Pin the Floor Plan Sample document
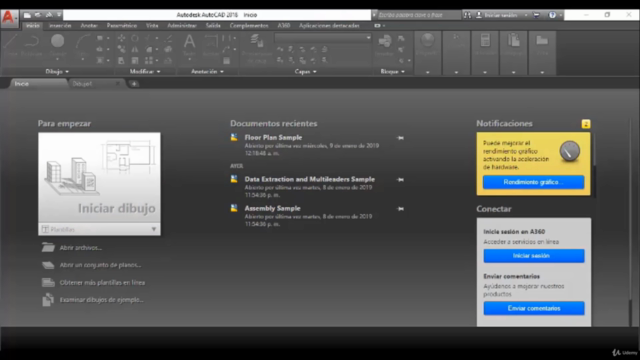Image resolution: width=640 pixels, height=360 pixels. pos(400,138)
